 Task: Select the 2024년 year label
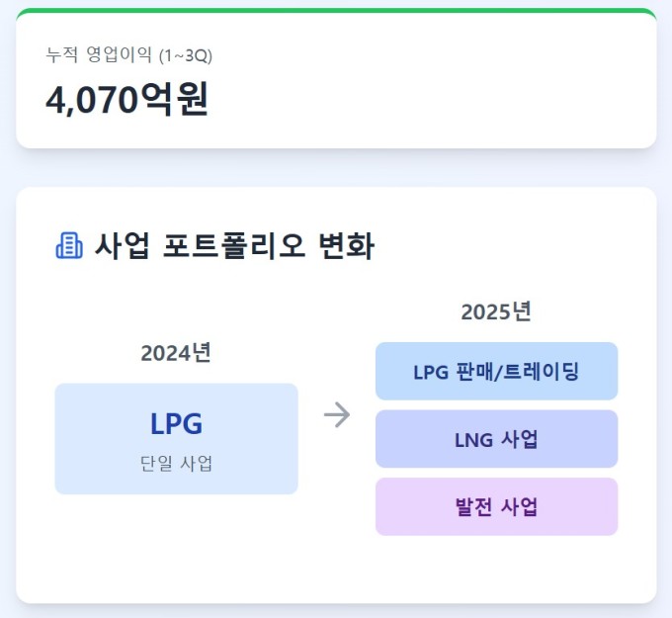tap(176, 353)
